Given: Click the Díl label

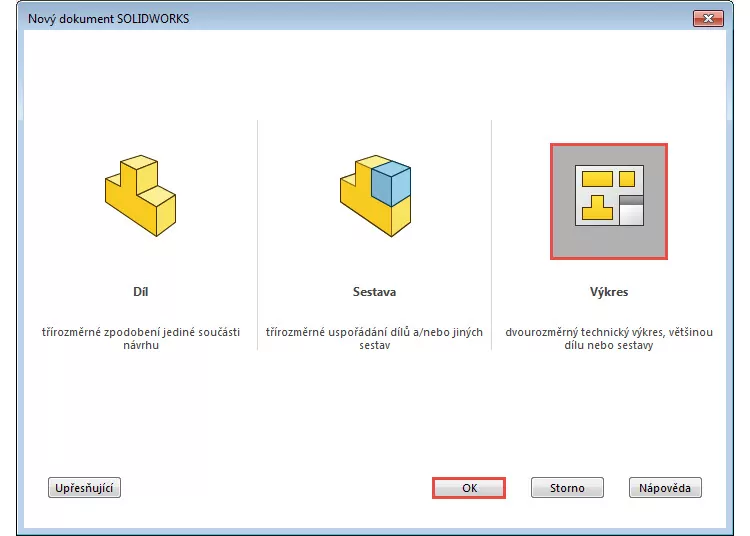Looking at the screenshot, I should pyautogui.click(x=141, y=292).
